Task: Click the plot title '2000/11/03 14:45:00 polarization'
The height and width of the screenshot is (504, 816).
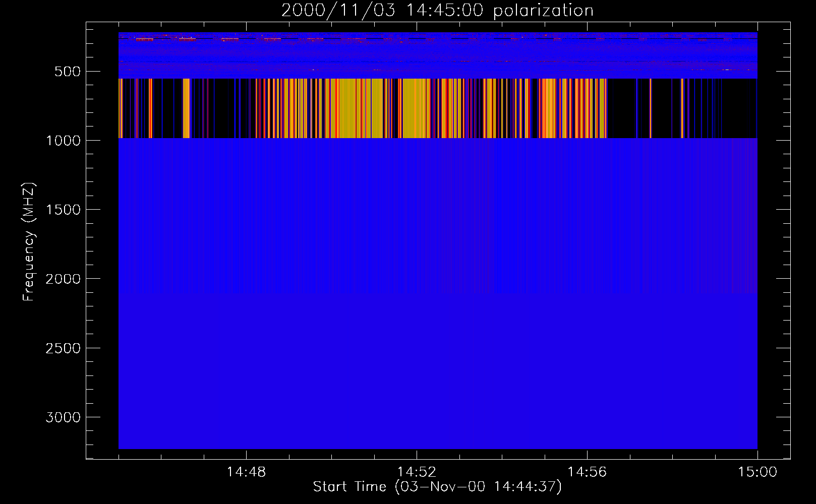Action: point(437,11)
